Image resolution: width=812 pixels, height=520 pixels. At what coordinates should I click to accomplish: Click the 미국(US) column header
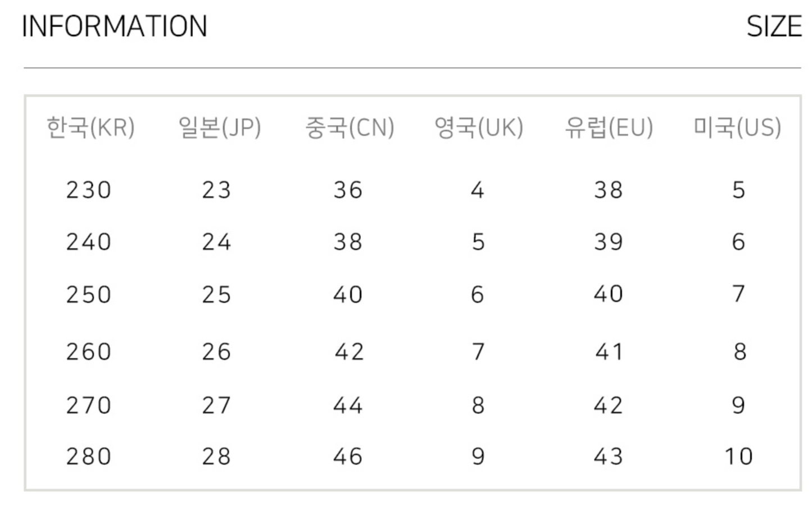[737, 127]
